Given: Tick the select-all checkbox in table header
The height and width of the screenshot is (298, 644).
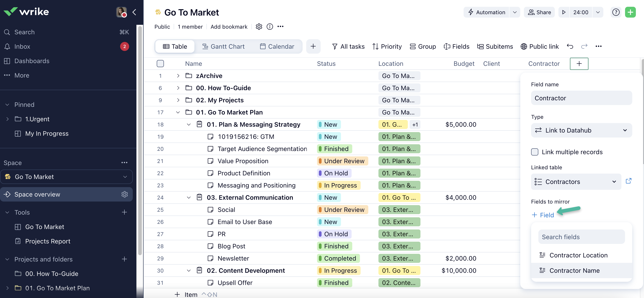Looking at the screenshot, I should 160,64.
